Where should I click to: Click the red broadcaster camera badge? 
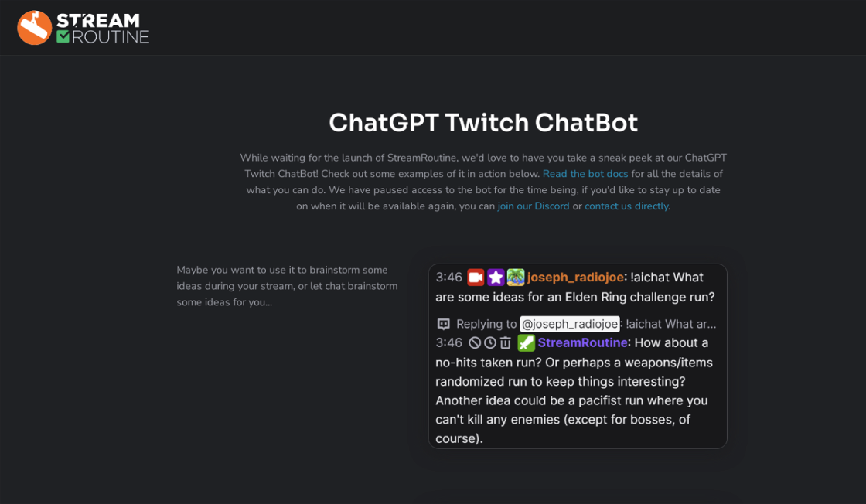pos(476,278)
